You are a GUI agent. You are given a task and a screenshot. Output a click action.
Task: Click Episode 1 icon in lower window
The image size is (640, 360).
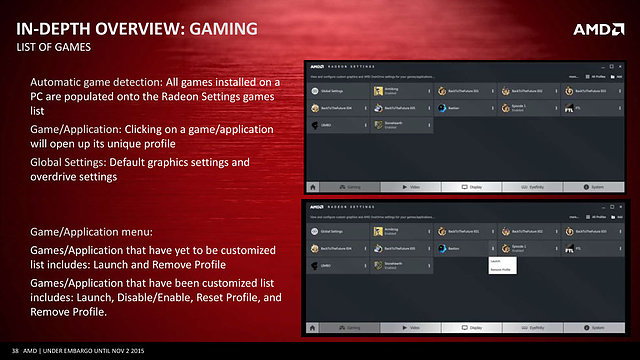pyautogui.click(x=506, y=249)
